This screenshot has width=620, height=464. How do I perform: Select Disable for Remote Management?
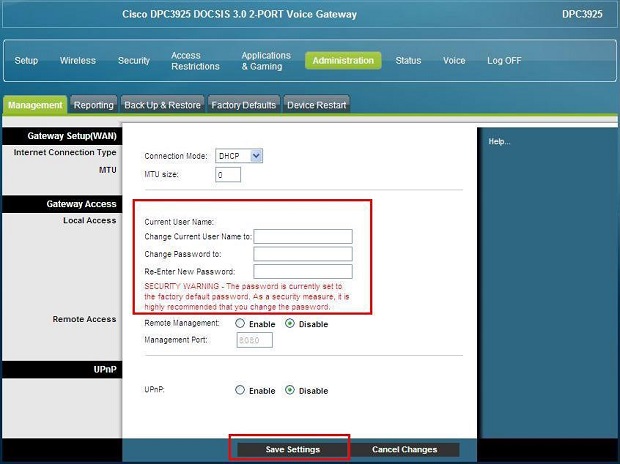pyautogui.click(x=290, y=323)
